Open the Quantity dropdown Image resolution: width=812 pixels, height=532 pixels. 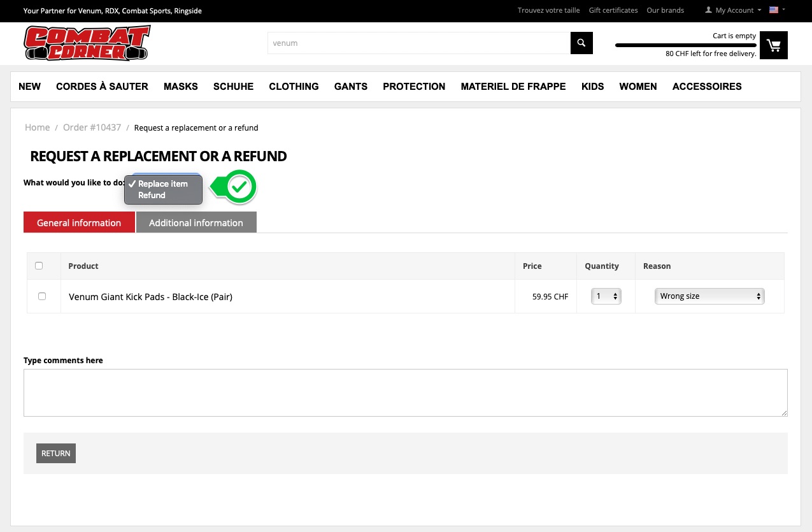[606, 296]
